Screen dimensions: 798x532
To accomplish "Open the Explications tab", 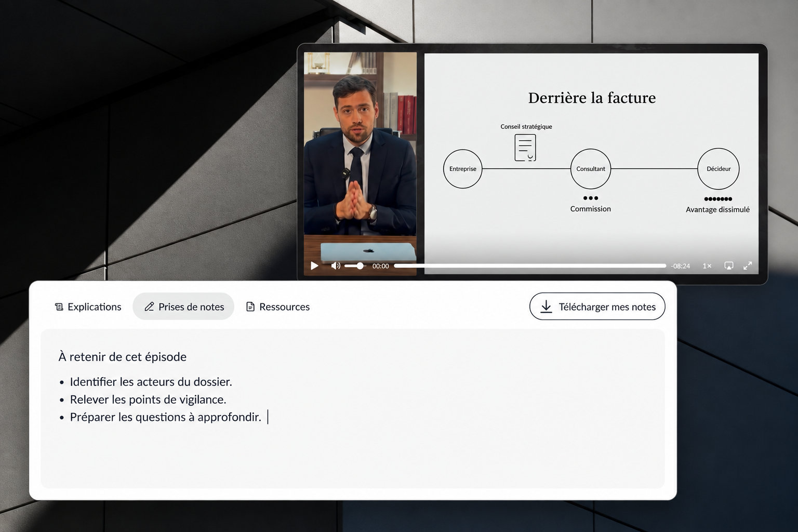I will click(88, 307).
